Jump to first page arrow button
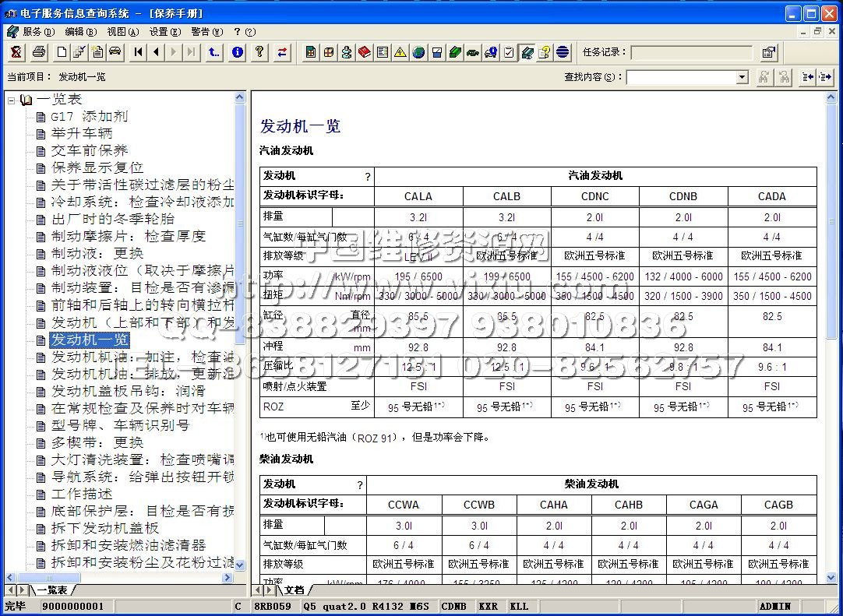The width and height of the screenshot is (843, 616). (139, 52)
